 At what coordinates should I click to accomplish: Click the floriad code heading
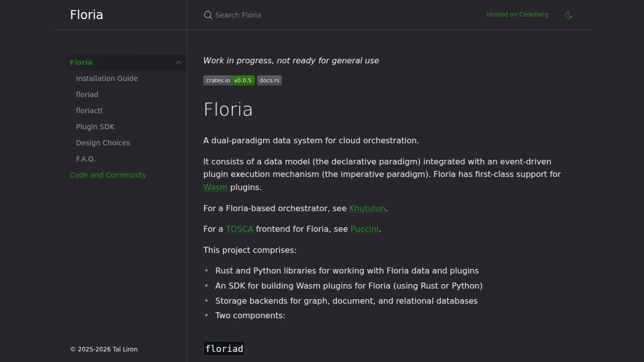(x=224, y=348)
